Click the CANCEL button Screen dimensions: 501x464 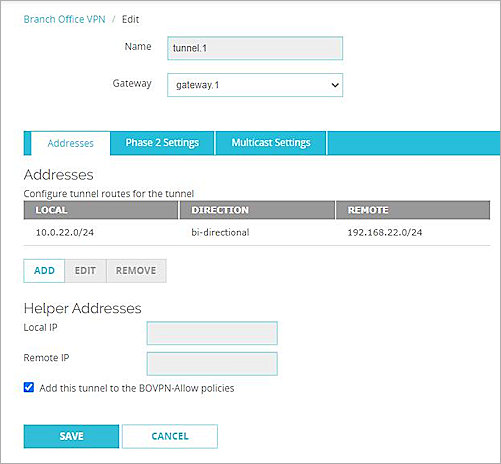[170, 436]
